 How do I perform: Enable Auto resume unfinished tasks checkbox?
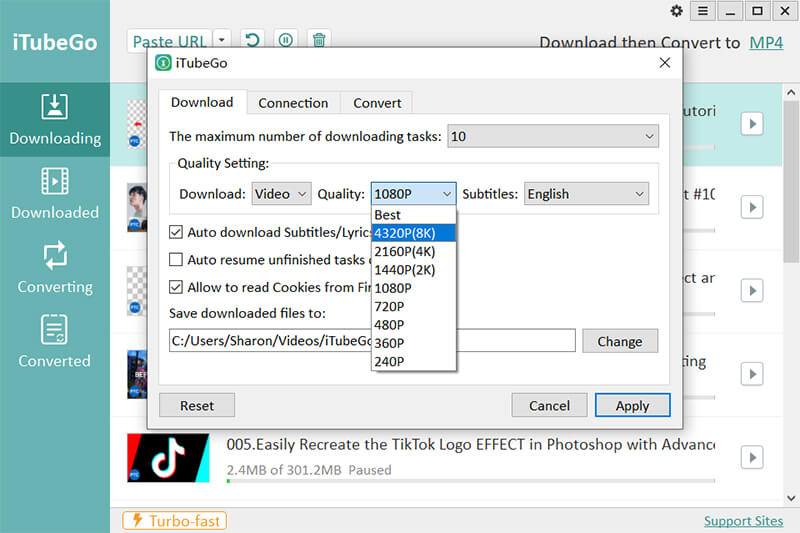point(176,260)
